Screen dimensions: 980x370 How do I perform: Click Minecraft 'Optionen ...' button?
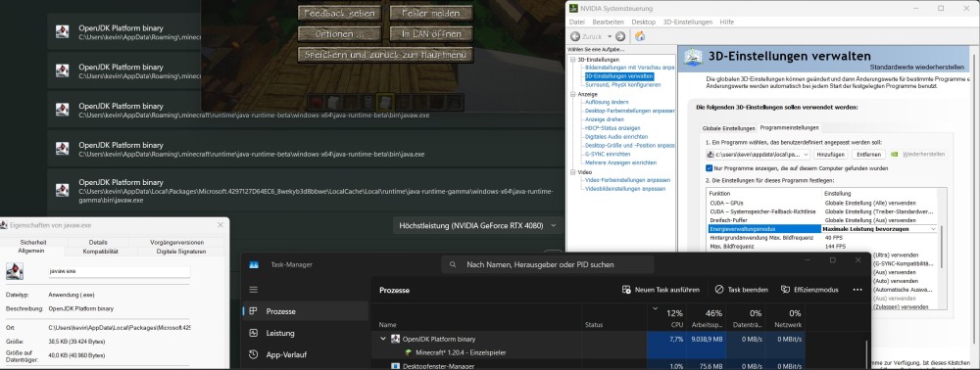click(339, 33)
